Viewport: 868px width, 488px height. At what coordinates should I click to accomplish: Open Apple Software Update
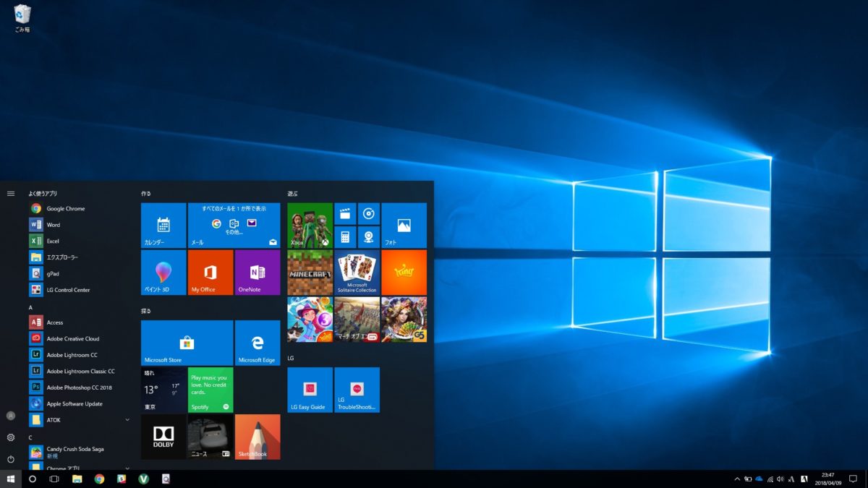[80, 403]
